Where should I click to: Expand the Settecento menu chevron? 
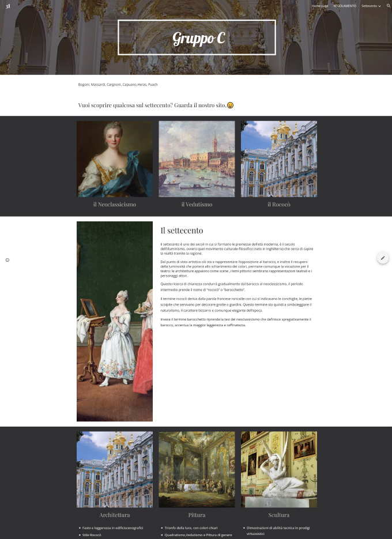pyautogui.click(x=380, y=6)
